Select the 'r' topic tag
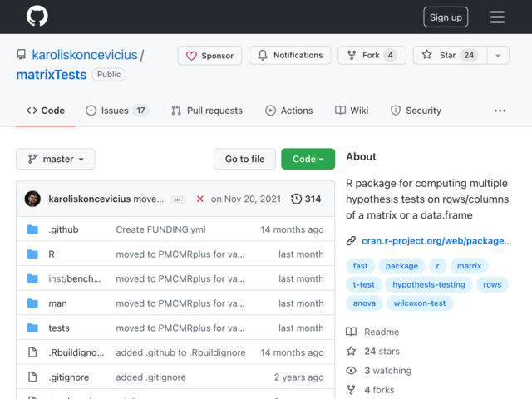 tap(438, 266)
